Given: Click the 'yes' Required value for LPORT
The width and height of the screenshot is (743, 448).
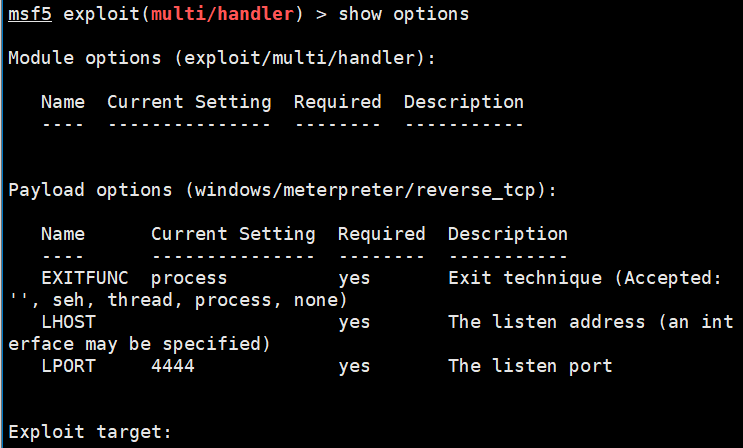Looking at the screenshot, I should (x=354, y=367).
